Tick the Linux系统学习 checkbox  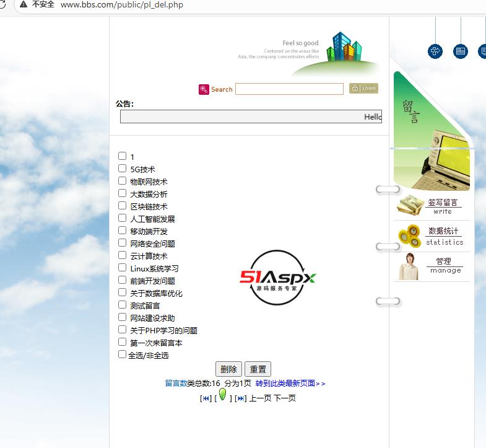click(122, 268)
